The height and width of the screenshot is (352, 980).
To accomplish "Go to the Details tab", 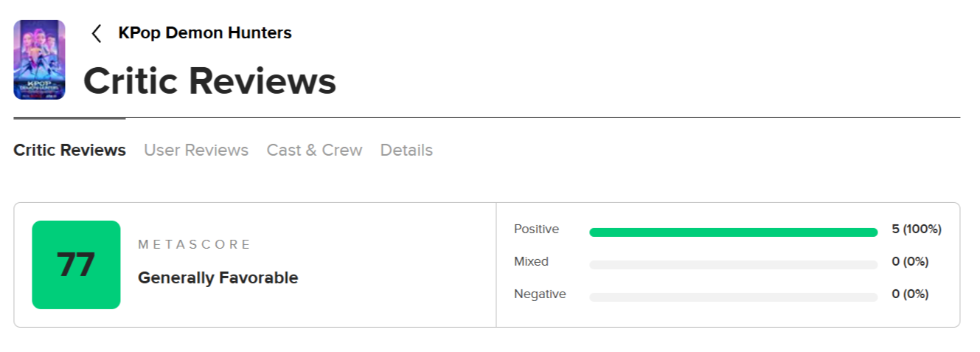I will click(406, 151).
